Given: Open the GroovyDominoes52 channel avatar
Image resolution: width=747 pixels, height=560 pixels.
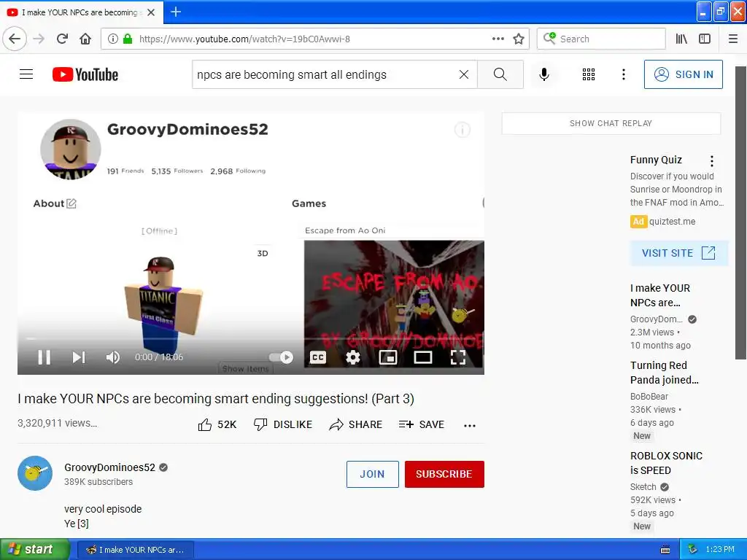Looking at the screenshot, I should [x=35, y=473].
